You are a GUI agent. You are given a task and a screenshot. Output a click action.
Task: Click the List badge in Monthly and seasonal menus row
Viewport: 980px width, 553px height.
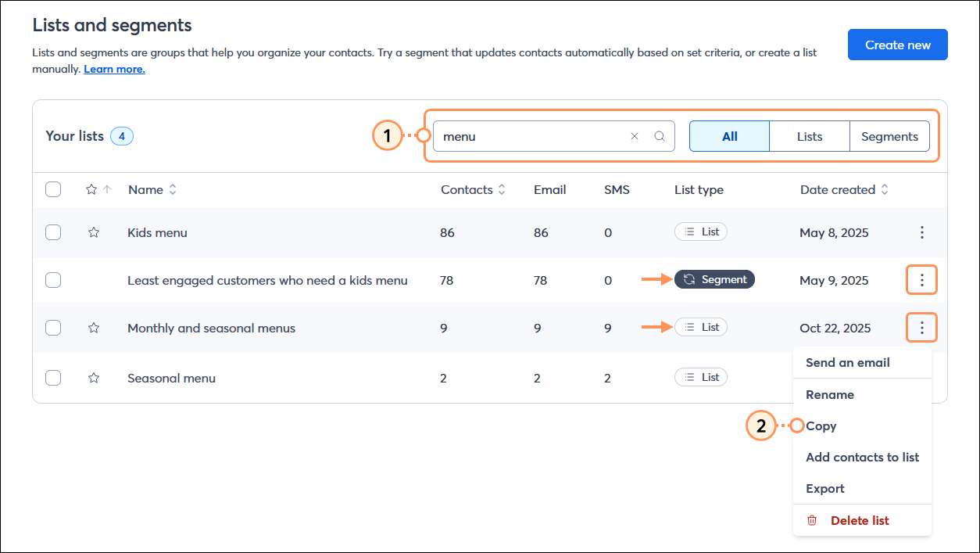click(x=701, y=327)
